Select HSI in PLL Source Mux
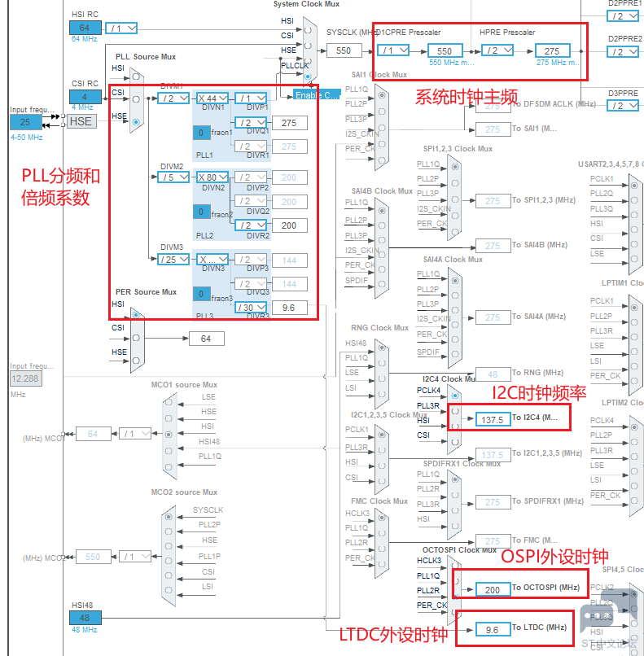The image size is (644, 656). click(136, 77)
